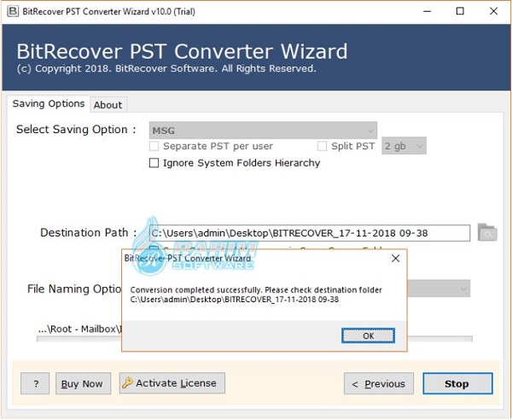The image size is (512, 420).
Task: Close the conversion completed dialog with X
Action: pos(395,259)
